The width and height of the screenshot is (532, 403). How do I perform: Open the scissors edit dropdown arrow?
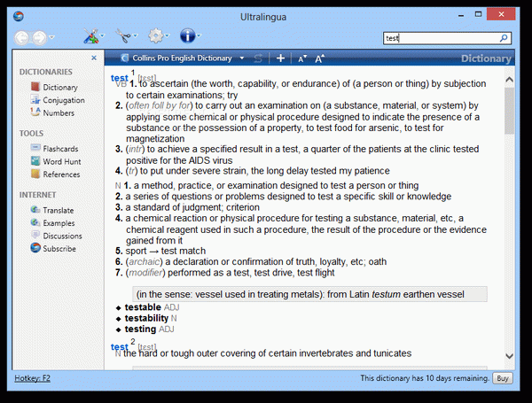[136, 35]
